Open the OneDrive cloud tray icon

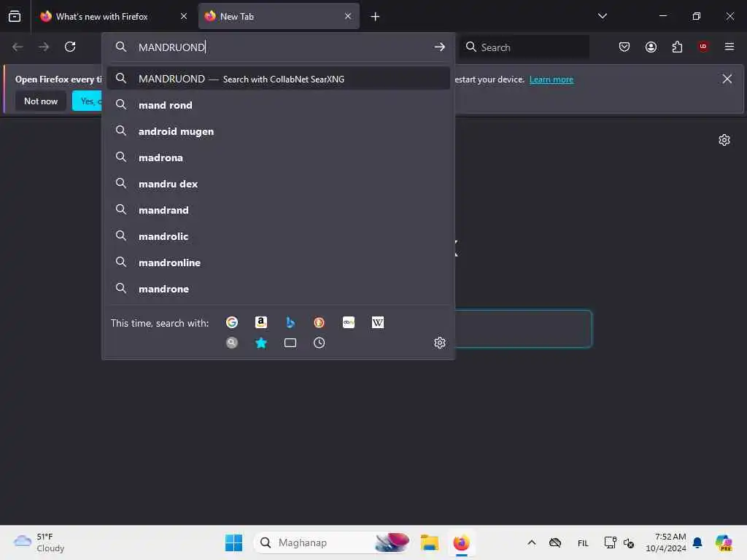[x=555, y=542]
